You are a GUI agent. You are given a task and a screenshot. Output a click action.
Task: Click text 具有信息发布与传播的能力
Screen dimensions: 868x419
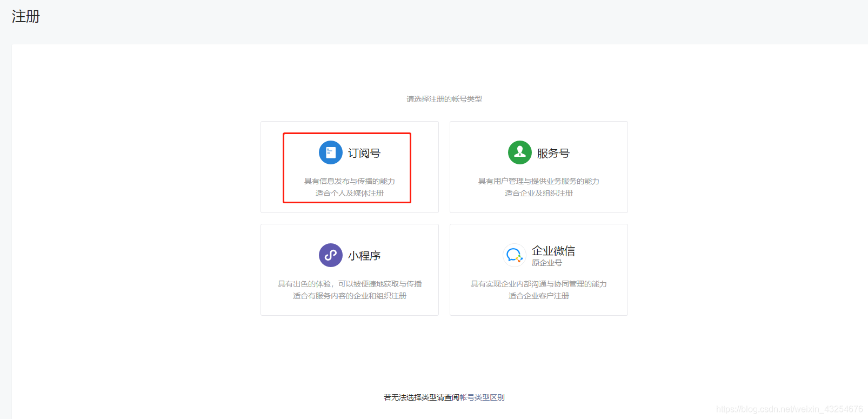tap(350, 181)
